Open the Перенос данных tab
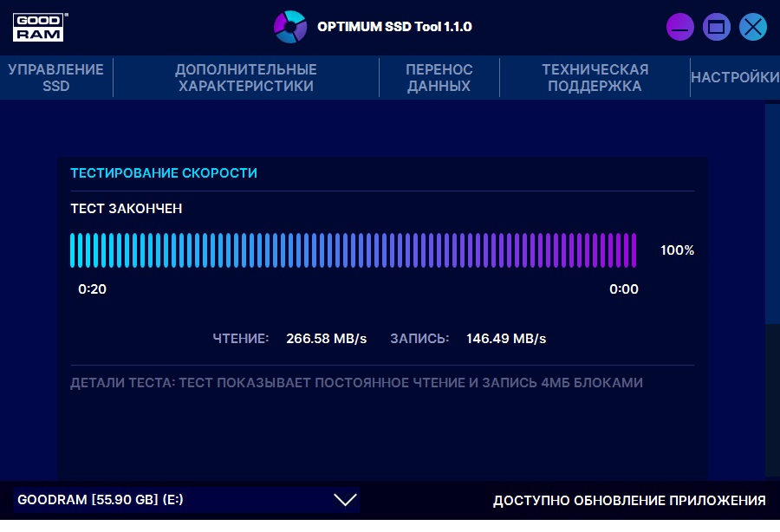Screen dimensions: 780x532 [x=439, y=78]
